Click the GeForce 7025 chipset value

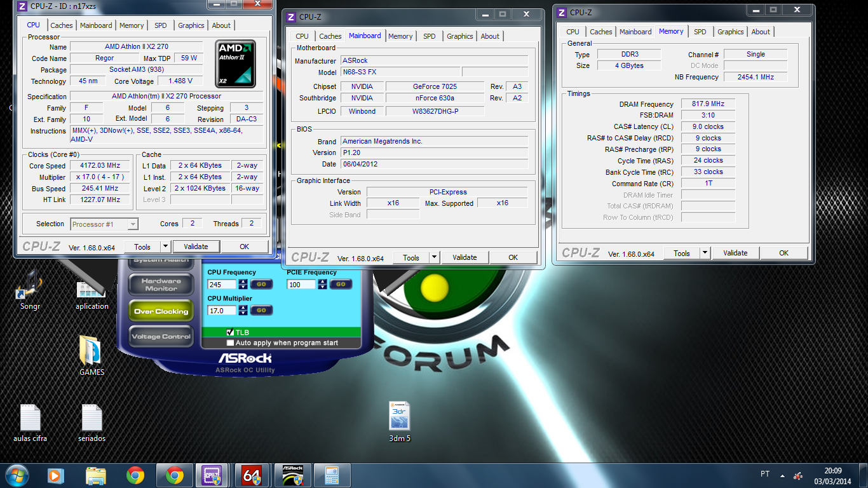coord(435,86)
